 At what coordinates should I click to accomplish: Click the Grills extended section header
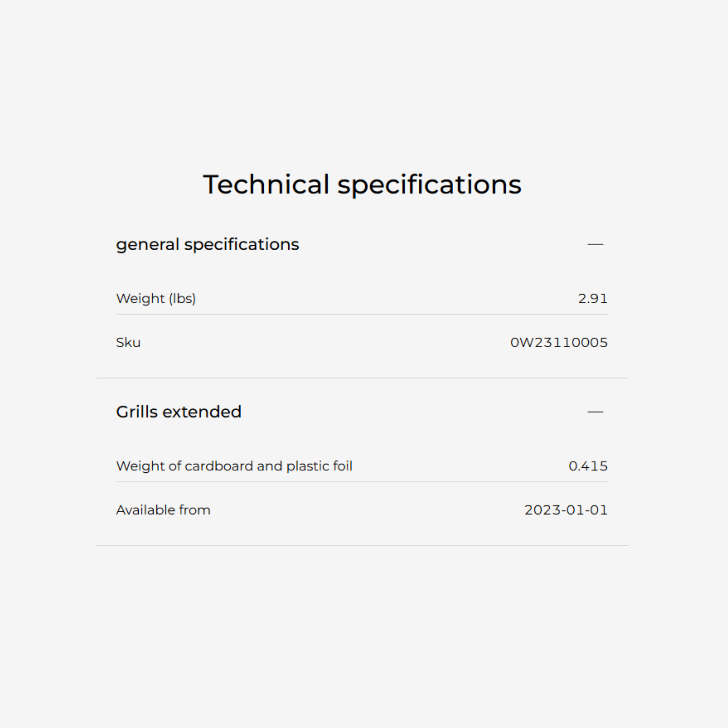[178, 412]
